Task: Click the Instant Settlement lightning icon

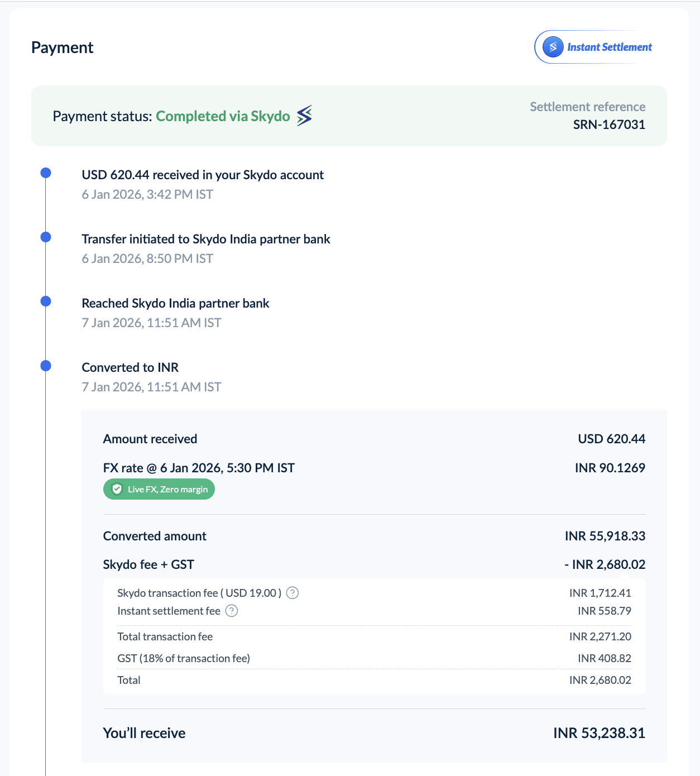Action: [x=553, y=47]
